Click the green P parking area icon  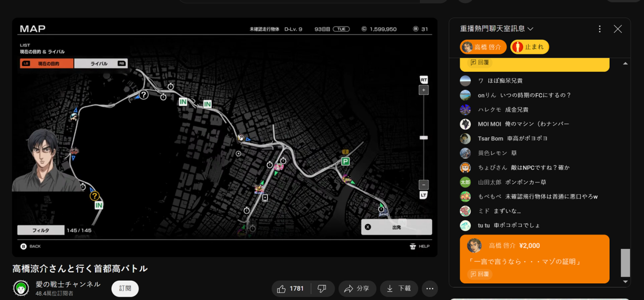(x=346, y=161)
